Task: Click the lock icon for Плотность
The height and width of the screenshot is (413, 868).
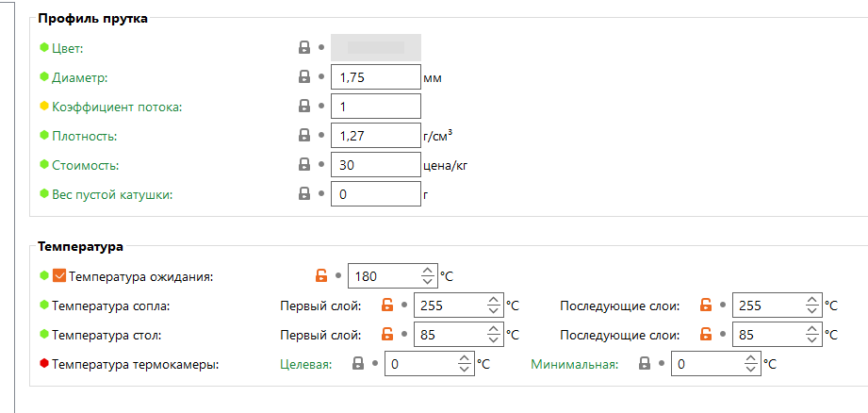Action: [304, 135]
